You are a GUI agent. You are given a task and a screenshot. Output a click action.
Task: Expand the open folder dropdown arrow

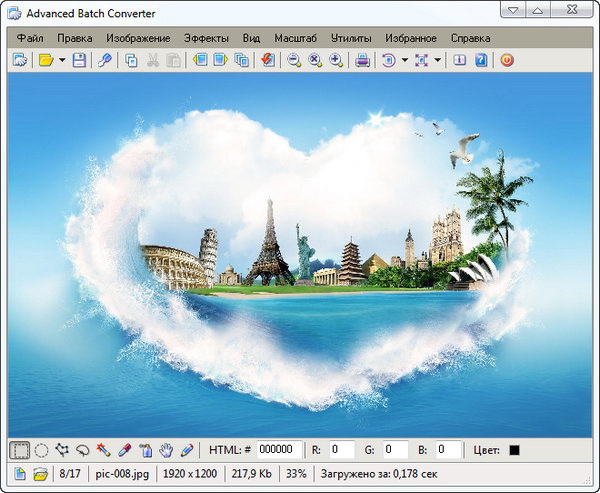point(62,60)
